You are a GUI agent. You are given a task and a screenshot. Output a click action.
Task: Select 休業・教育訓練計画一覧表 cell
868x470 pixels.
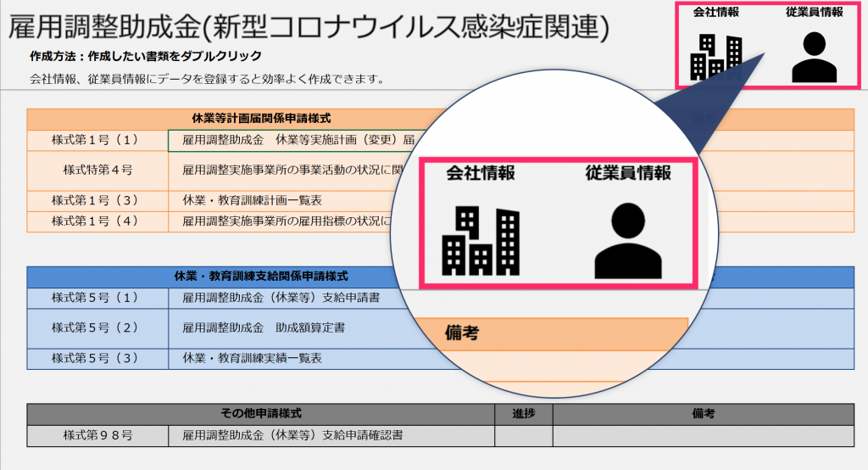282,200
